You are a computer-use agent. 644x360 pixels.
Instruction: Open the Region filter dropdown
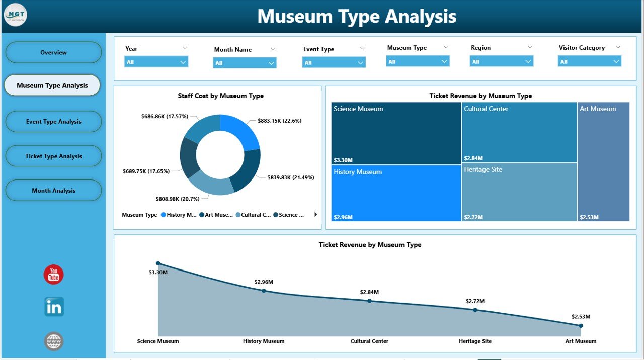[x=527, y=61]
